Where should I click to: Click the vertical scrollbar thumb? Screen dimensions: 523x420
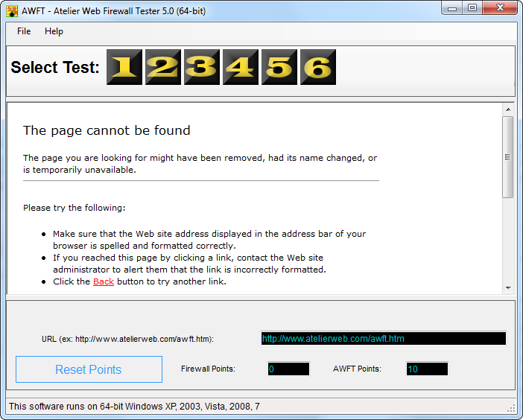pos(507,157)
